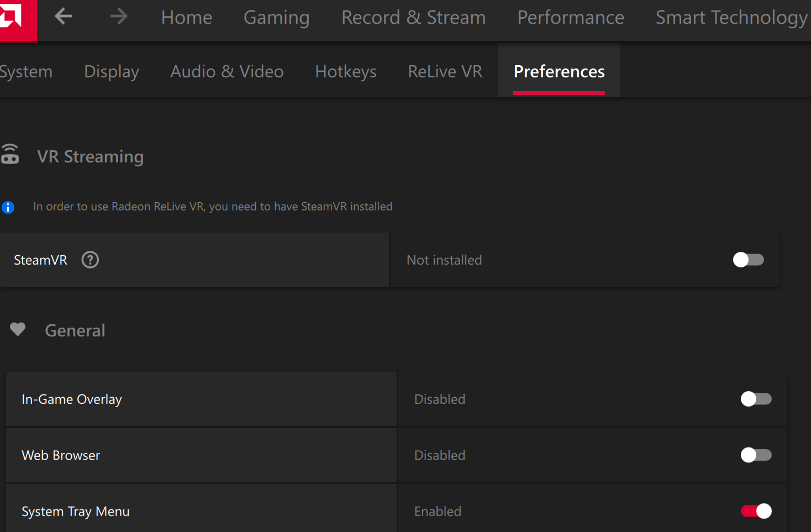This screenshot has height=532, width=811.
Task: Click the In-Game Overlay 'Disabled' status
Action: 440,399
